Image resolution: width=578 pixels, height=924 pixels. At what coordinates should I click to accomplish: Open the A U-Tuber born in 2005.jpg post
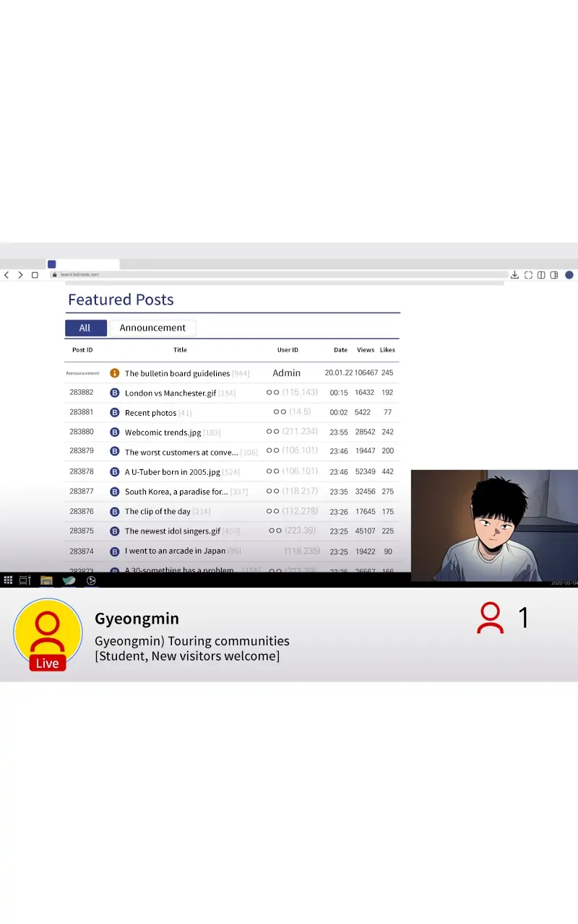[173, 472]
